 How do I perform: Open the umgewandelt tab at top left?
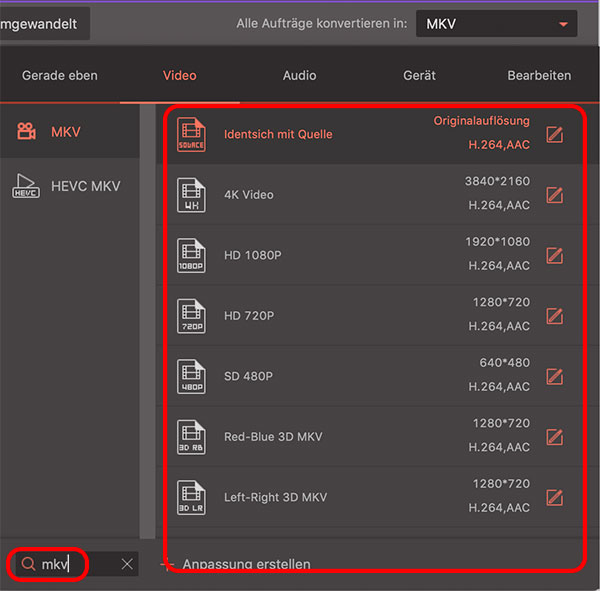pyautogui.click(x=45, y=24)
